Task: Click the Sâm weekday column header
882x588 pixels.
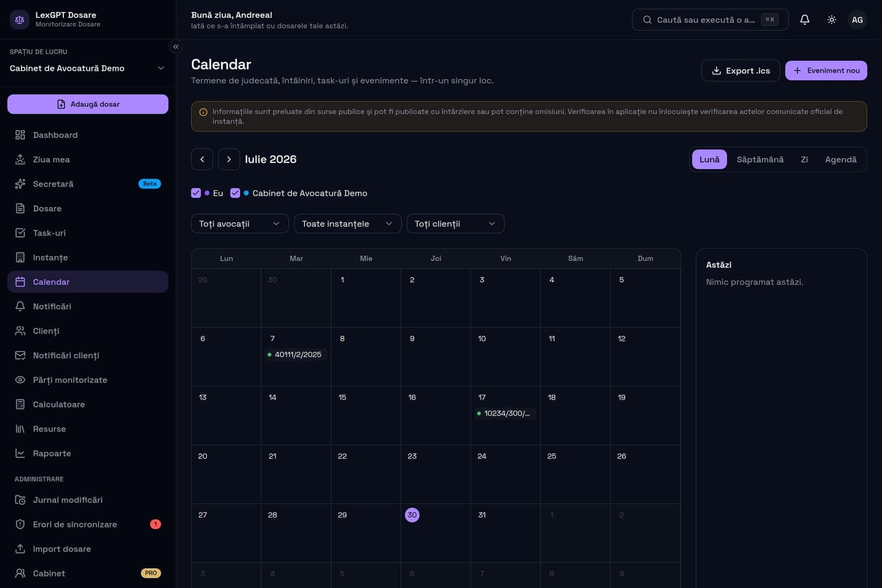Action: click(576, 258)
